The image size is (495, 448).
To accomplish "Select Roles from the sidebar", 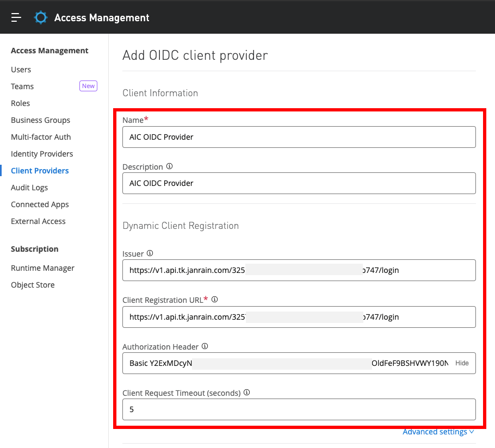I will pyautogui.click(x=21, y=103).
